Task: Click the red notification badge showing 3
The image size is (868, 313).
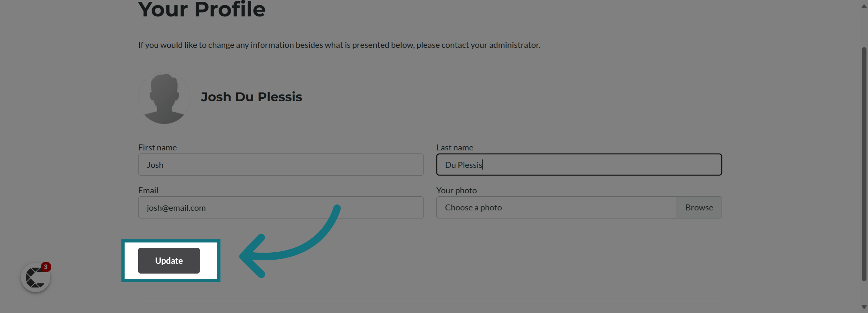Action: 46,267
